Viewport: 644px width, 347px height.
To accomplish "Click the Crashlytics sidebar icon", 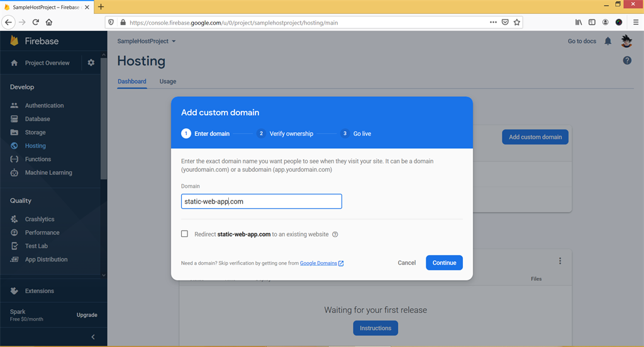I will point(14,219).
